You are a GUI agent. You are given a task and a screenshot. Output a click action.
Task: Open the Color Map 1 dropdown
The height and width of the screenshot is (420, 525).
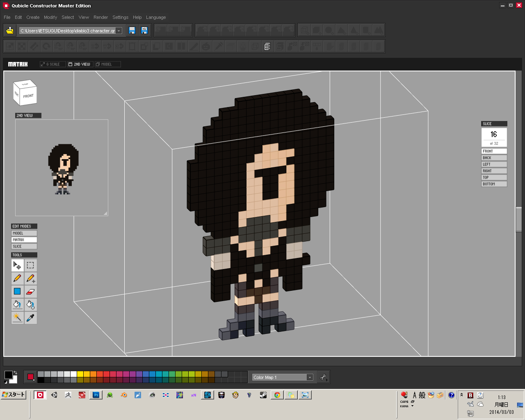(x=310, y=377)
